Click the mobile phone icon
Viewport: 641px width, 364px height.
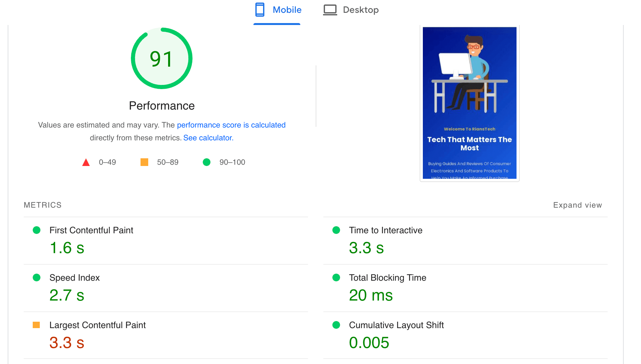260,10
